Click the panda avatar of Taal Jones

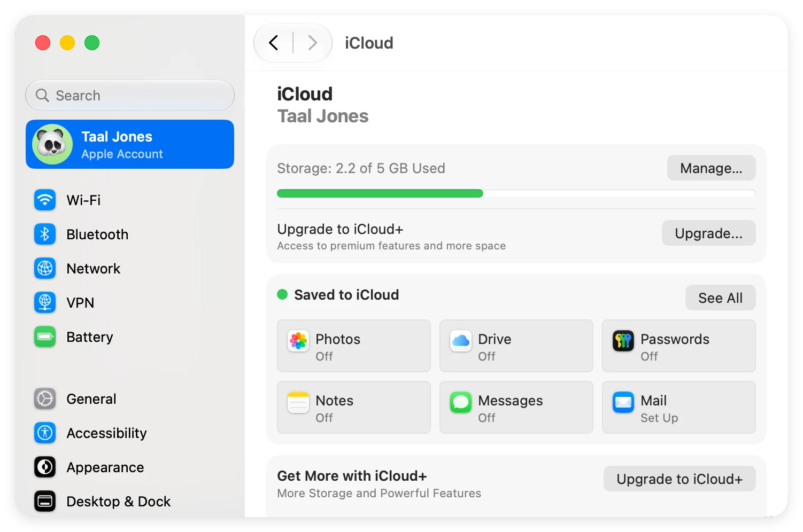(x=52, y=144)
